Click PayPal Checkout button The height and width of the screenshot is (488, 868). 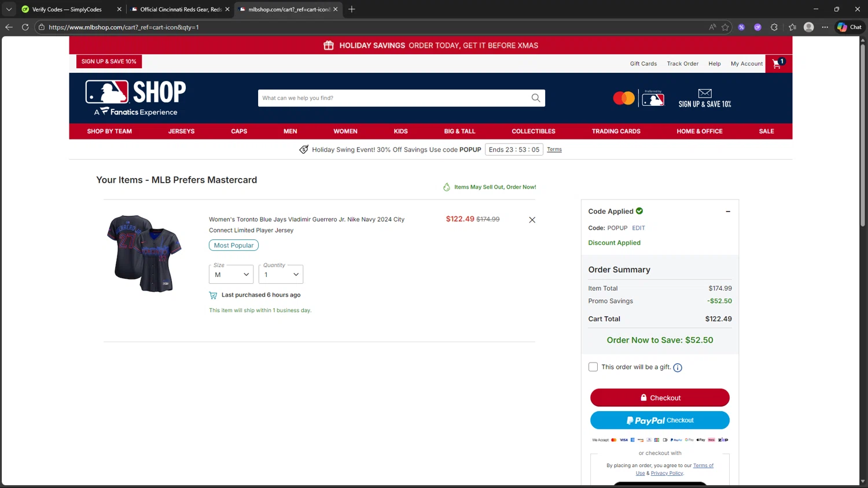(660, 420)
